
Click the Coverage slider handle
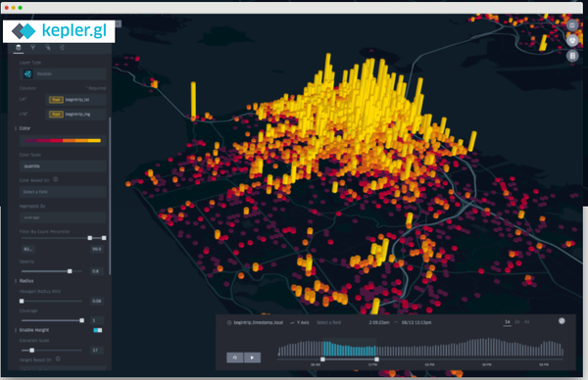tap(81, 320)
